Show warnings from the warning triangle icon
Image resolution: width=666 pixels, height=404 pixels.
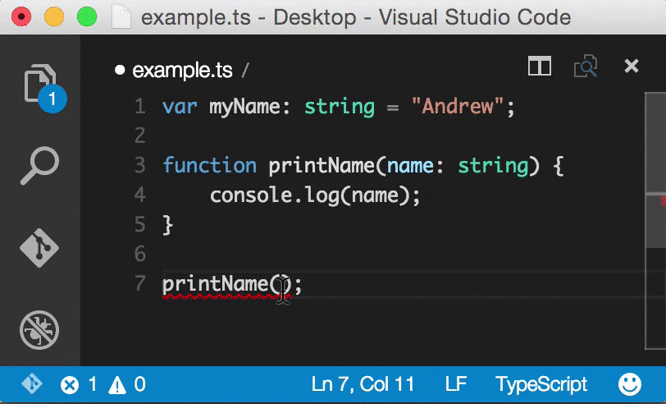[x=117, y=385]
